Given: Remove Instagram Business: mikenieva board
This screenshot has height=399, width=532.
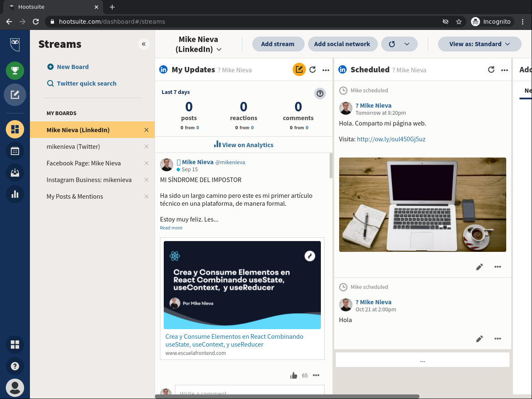Looking at the screenshot, I should [146, 180].
